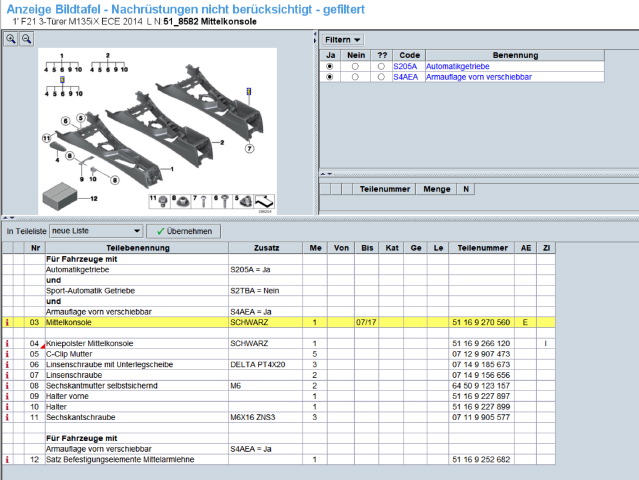Open the Automatikgetriebe link
639x480 pixels.
(x=457, y=66)
